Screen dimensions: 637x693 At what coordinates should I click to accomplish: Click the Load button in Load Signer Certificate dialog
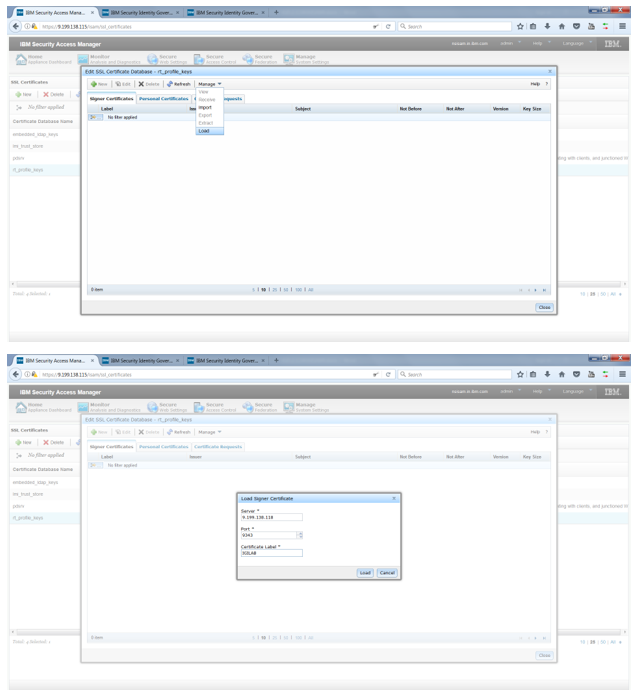[365, 573]
